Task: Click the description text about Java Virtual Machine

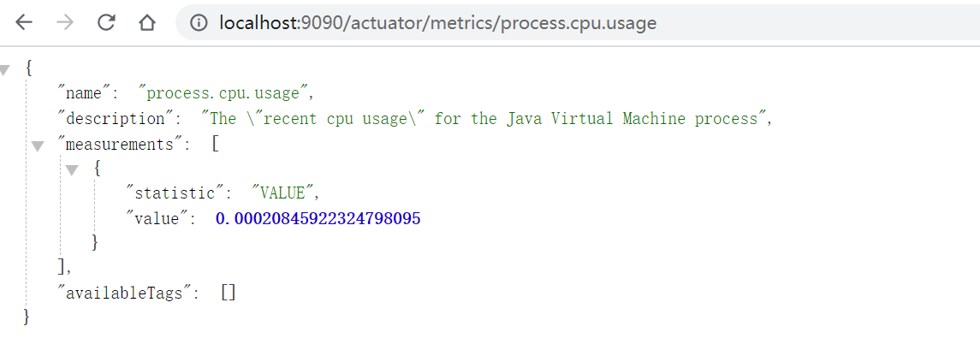Action: [484, 119]
